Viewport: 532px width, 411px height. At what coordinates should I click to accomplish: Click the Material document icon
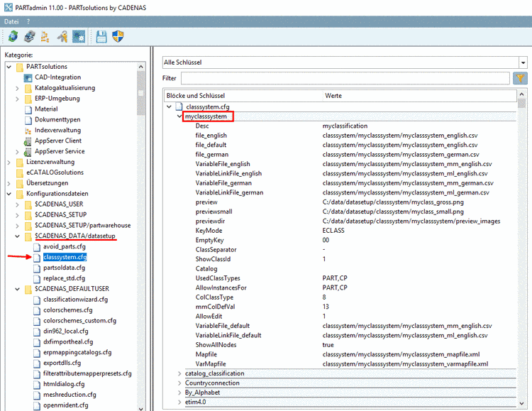(28, 109)
